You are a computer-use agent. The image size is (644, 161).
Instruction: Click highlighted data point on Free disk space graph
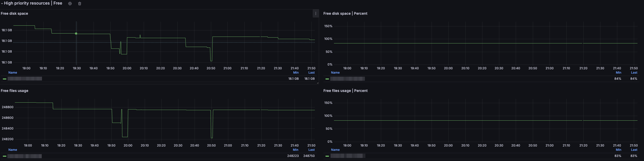pos(76,34)
